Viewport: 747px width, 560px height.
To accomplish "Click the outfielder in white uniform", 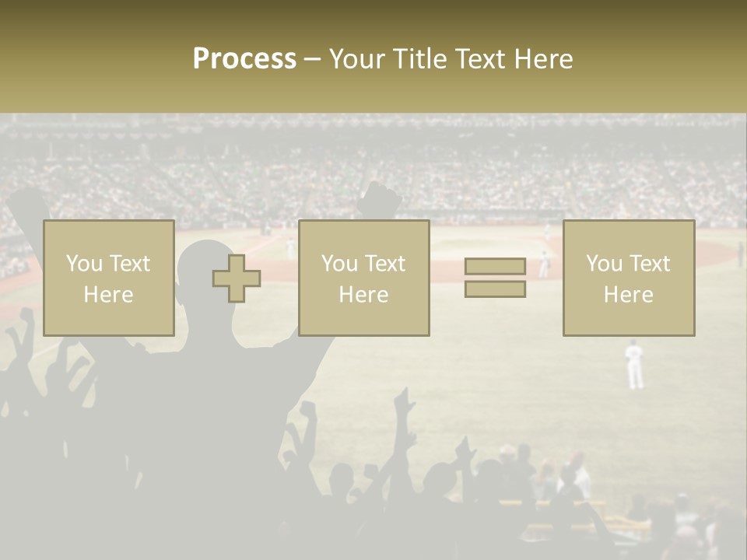I will click(x=635, y=364).
